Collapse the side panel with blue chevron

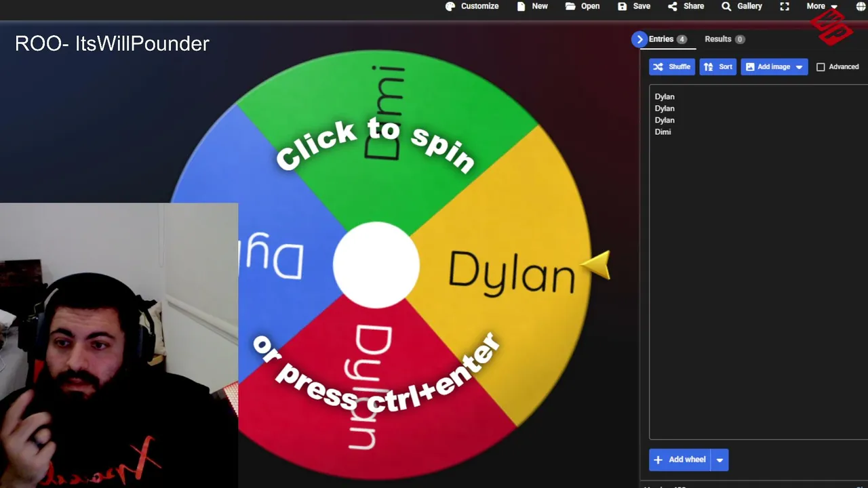[639, 39]
